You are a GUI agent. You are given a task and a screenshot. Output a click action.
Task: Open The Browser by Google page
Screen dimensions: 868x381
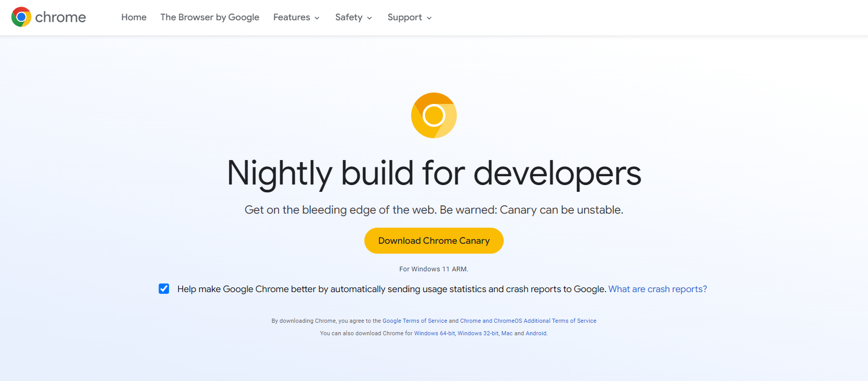coord(209,17)
